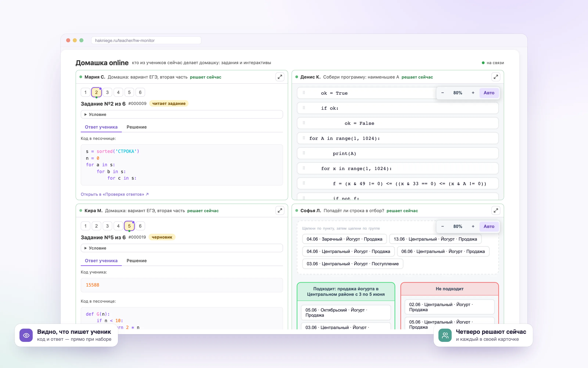This screenshot has height=368, width=588.
Task: Toggle Авто zoom in Денис К. card
Action: [489, 93]
